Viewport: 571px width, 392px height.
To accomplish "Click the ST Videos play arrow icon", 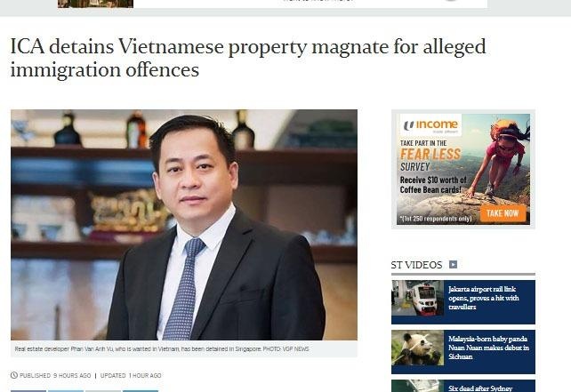I will point(453,265).
